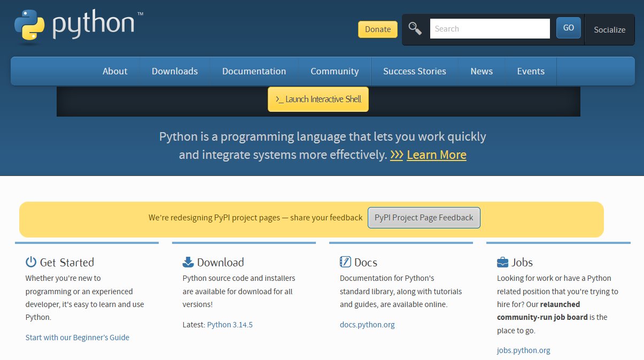Open the Success Stories menu
Image resolution: width=644 pixels, height=360 pixels.
(415, 71)
